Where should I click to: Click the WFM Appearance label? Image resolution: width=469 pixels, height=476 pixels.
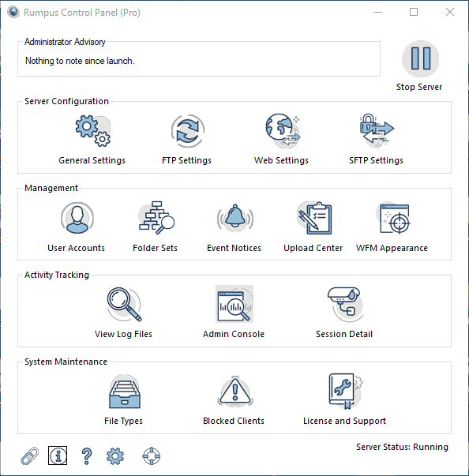392,248
